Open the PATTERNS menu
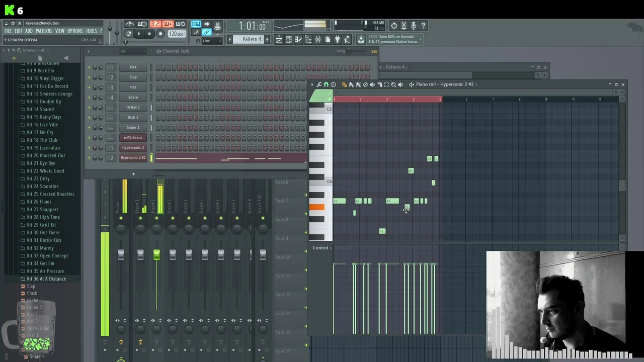Screen dimensions: 644x362 (44, 31)
